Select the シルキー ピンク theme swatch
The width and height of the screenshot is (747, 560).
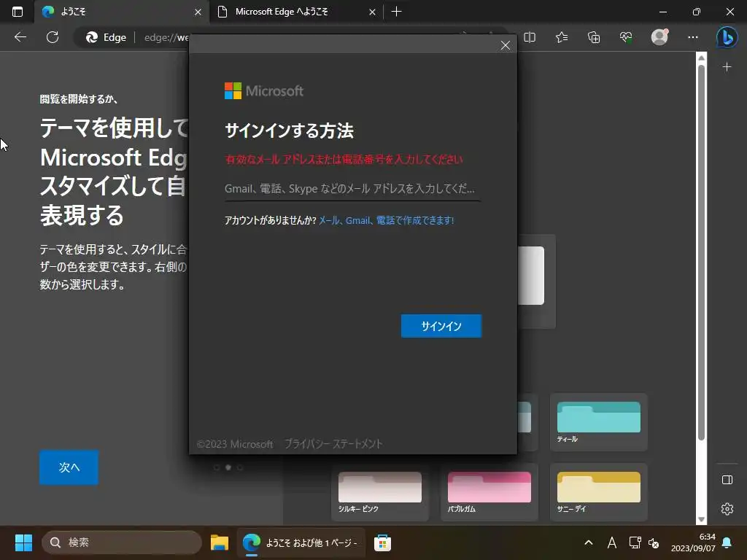point(379,492)
